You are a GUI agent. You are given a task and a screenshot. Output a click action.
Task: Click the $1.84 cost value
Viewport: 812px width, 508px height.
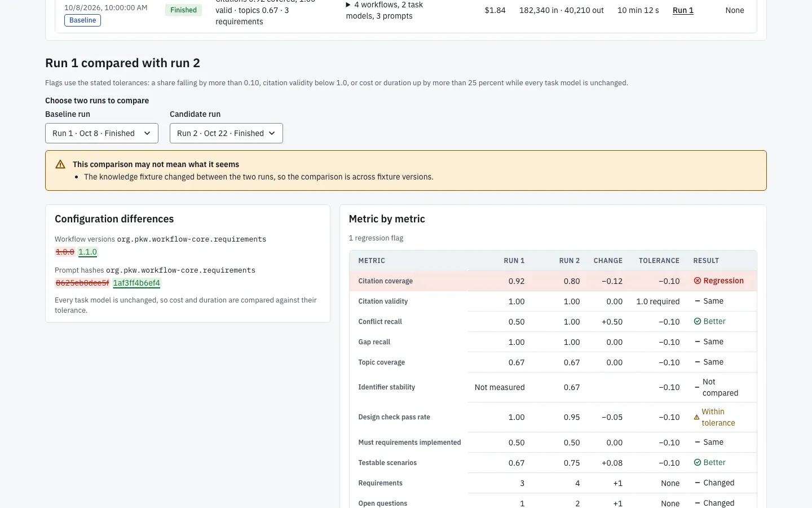click(495, 10)
